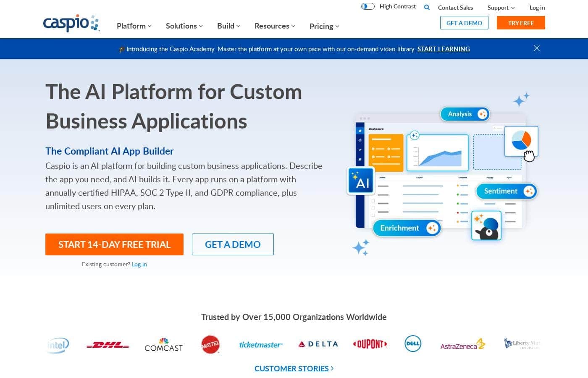Expand the Platform menu

coord(134,26)
